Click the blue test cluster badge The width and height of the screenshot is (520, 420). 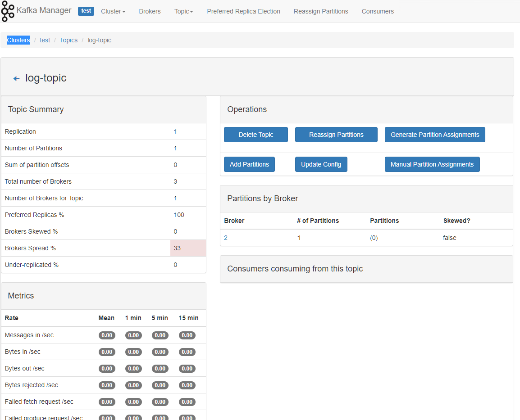click(x=86, y=11)
